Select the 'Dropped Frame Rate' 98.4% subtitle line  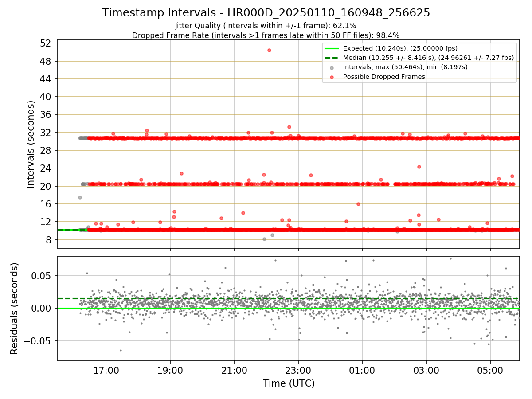click(x=266, y=35)
